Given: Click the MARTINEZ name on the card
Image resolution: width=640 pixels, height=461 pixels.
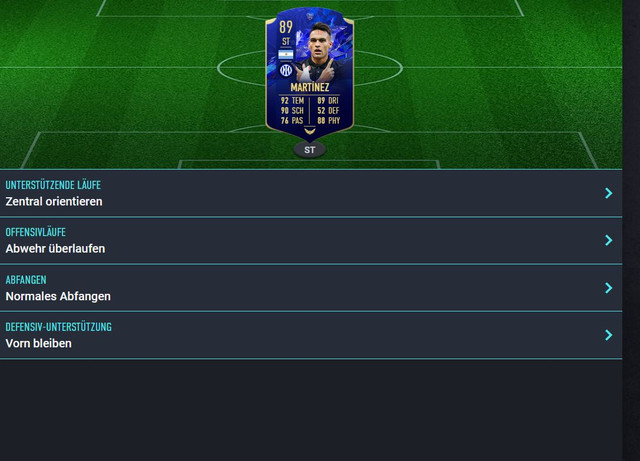Looking at the screenshot, I should point(310,87).
